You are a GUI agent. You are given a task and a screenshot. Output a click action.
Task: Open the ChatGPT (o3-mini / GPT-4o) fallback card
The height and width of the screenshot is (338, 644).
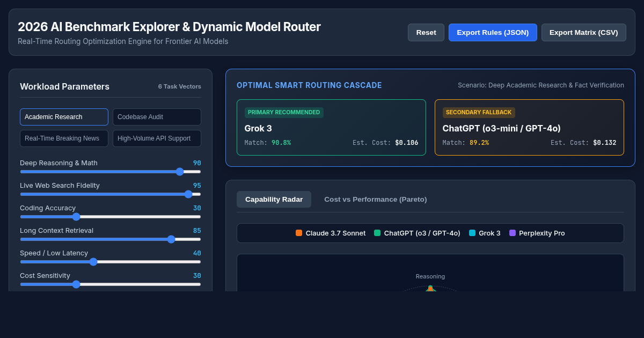pyautogui.click(x=529, y=128)
